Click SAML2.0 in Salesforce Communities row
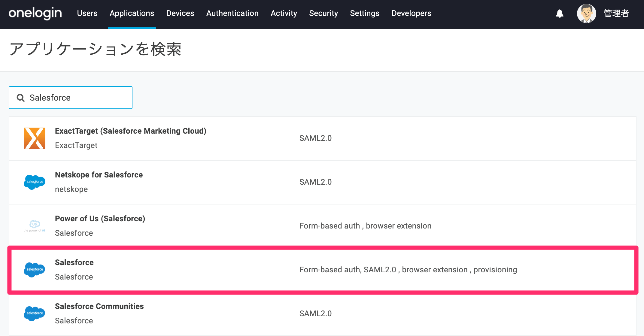Viewport: 644px width, 336px height. click(x=315, y=313)
